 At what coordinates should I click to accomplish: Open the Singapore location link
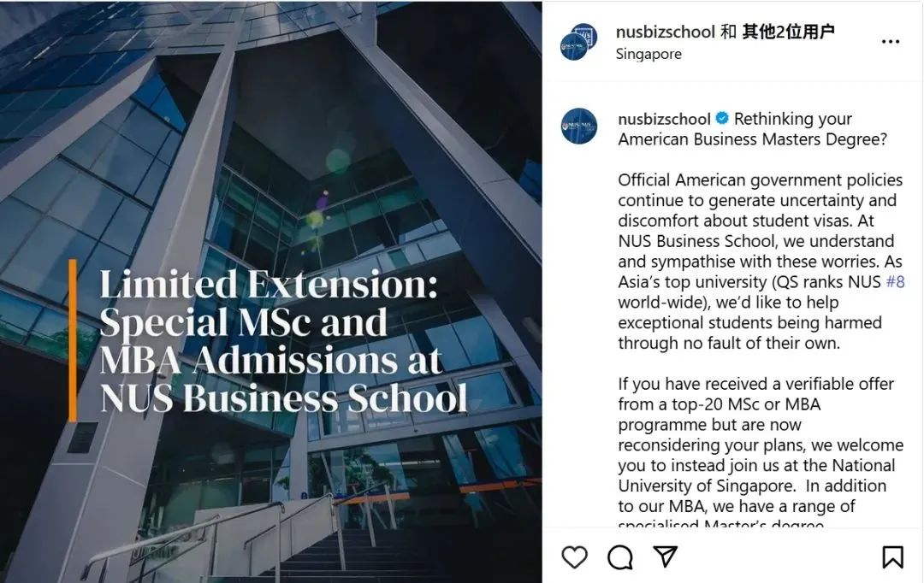coord(649,54)
